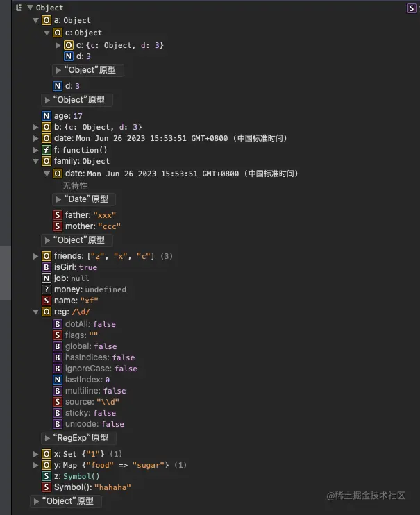
Task: Click the purple S icon in top-right corner
Action: [x=412, y=8]
